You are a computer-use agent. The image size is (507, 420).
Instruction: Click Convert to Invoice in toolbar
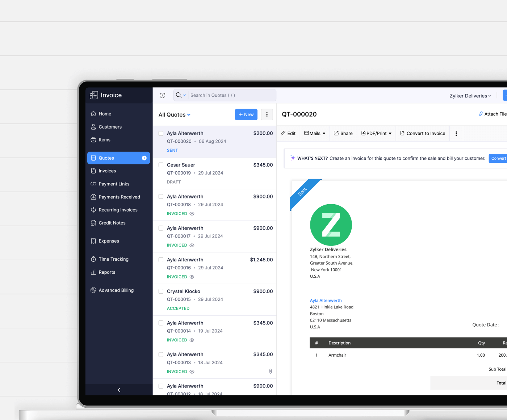click(423, 134)
